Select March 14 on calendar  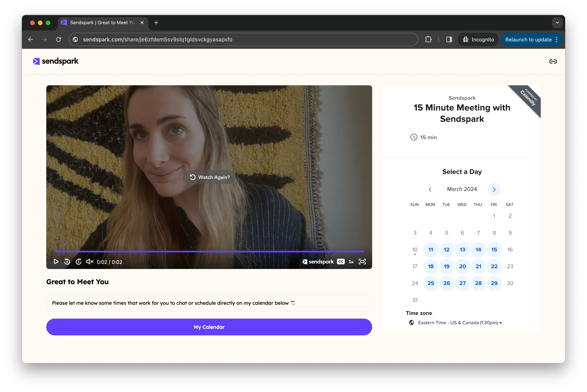478,249
